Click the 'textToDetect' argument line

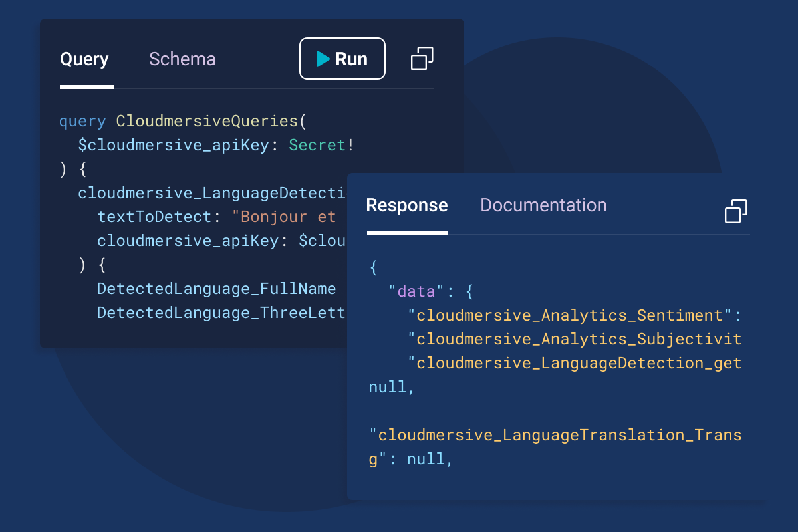click(217, 217)
